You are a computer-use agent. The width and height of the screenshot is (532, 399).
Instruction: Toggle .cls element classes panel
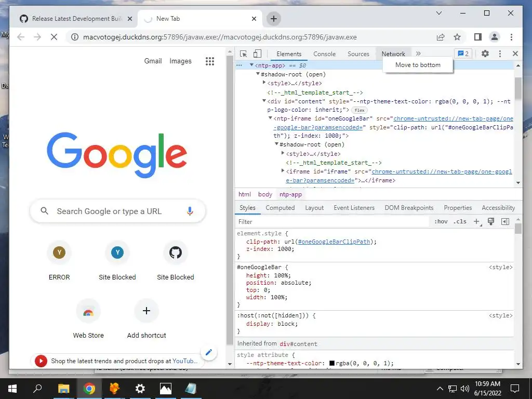tap(460, 221)
